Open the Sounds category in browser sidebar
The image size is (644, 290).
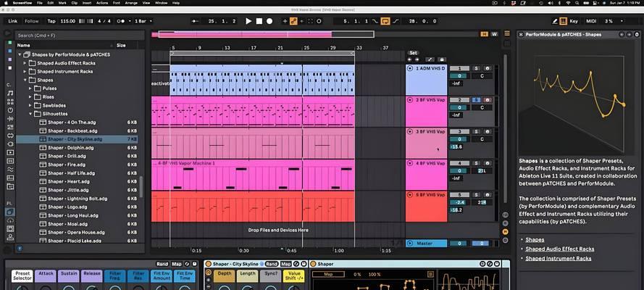point(10,94)
